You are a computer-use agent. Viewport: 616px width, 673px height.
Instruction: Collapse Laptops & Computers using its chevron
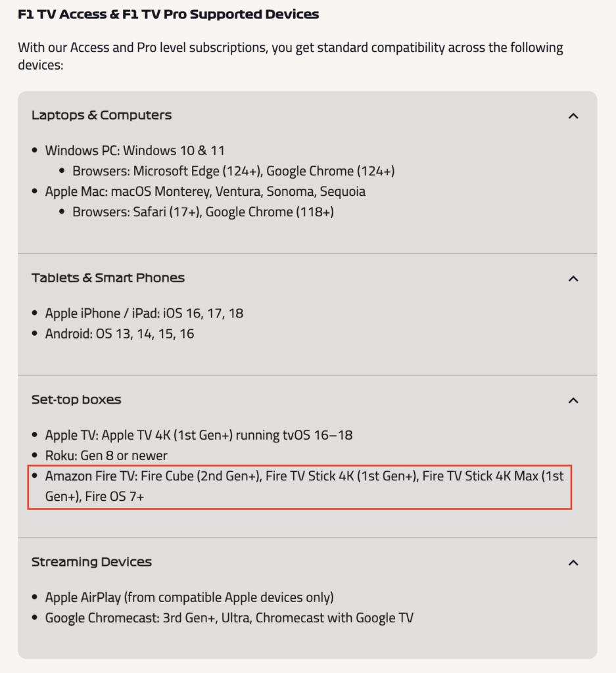pyautogui.click(x=573, y=116)
